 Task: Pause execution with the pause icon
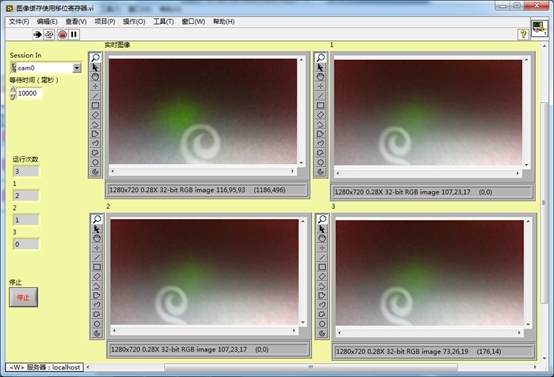(x=74, y=34)
